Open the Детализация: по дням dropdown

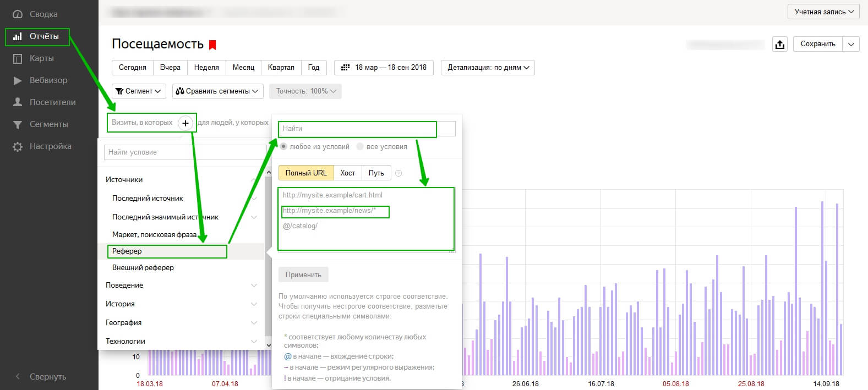[488, 68]
